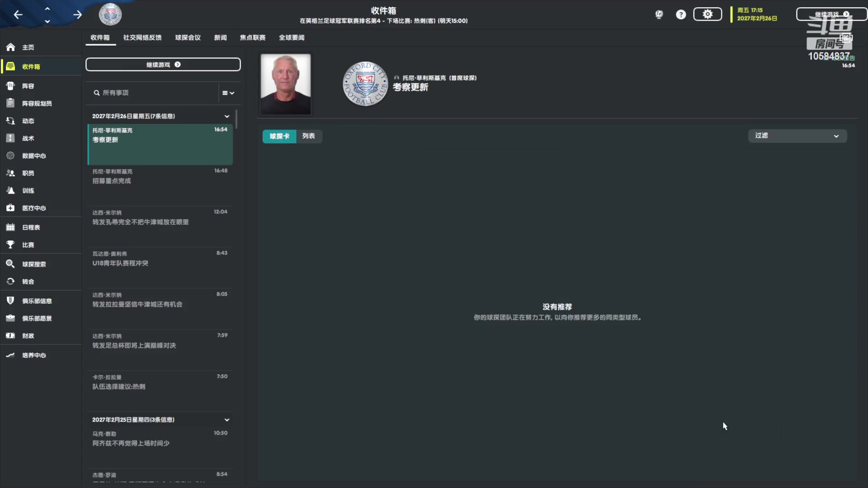This screenshot has height=488, width=868.
Task: Open the 俱乐部愿景 sidebar icon
Action: click(x=10, y=319)
